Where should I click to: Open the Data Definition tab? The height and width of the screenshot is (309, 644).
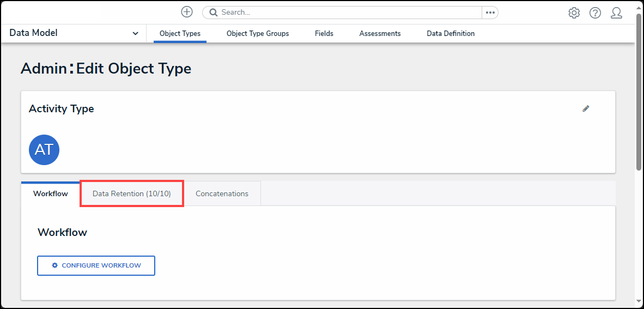click(x=451, y=34)
